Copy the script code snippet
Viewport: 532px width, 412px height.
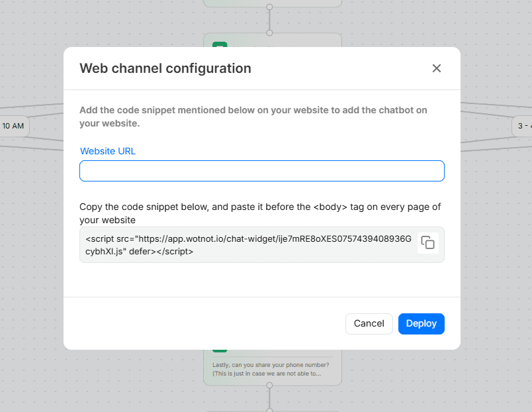tap(427, 243)
